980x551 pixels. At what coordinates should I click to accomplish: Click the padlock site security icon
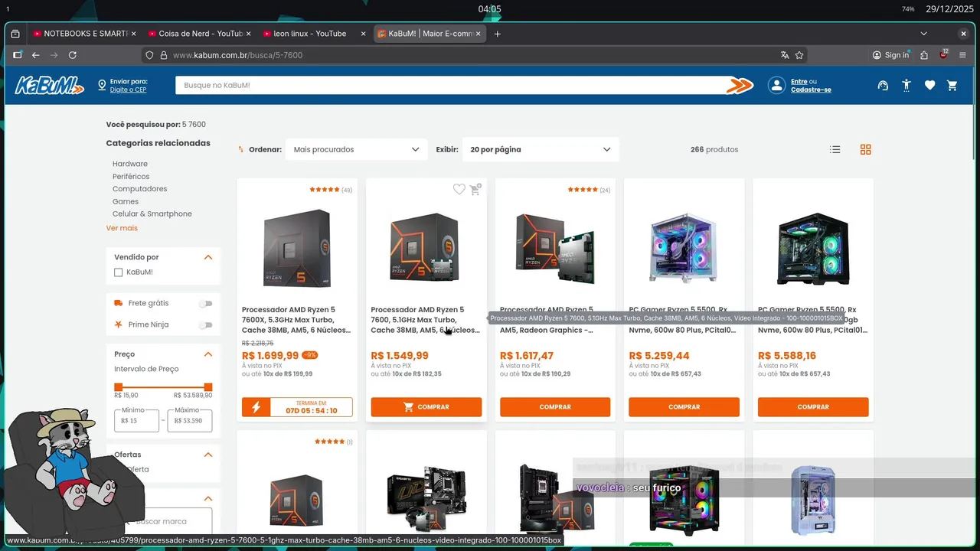click(162, 55)
